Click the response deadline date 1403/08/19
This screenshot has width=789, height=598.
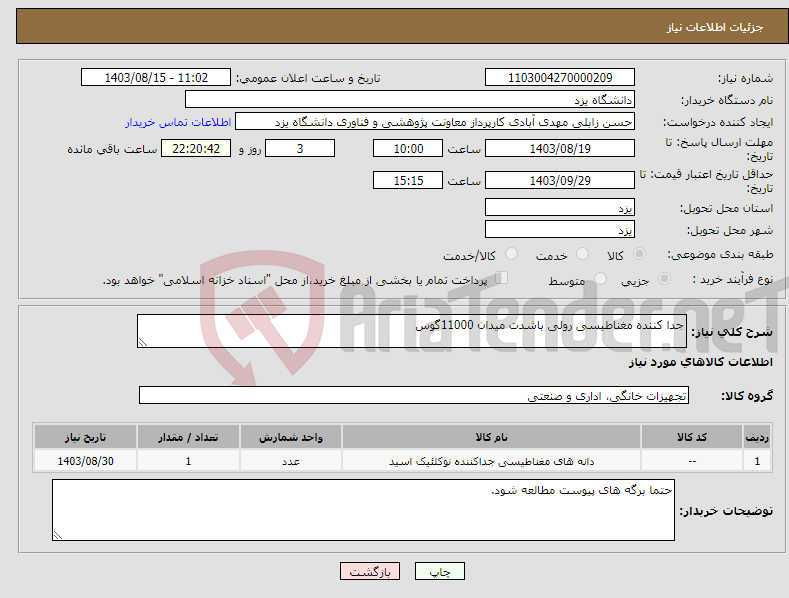tap(560, 148)
